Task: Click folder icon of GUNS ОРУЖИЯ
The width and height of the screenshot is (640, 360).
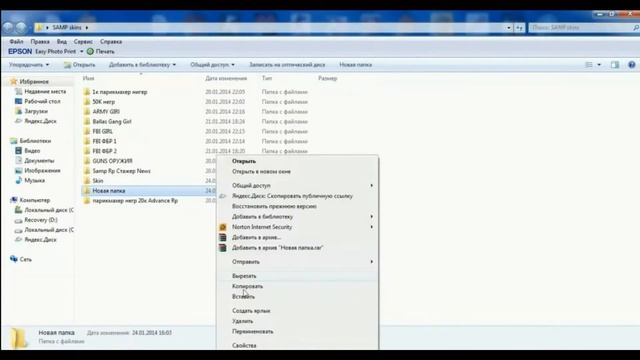Action: click(x=87, y=161)
